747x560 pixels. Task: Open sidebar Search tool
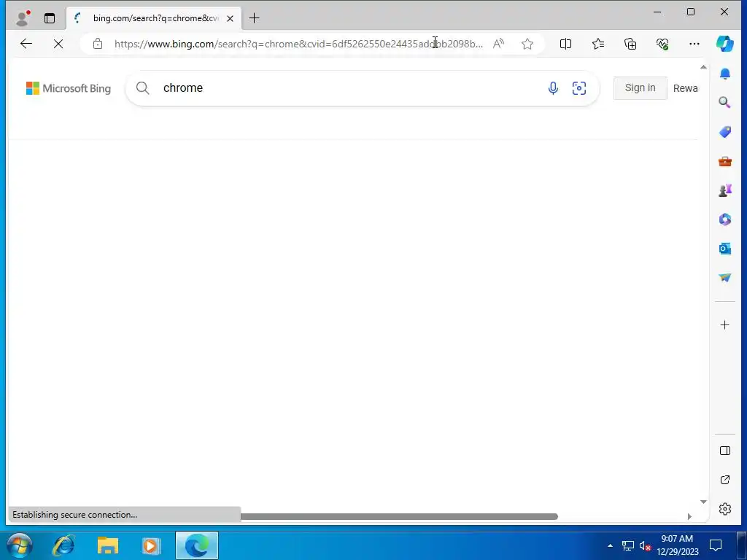pos(724,102)
